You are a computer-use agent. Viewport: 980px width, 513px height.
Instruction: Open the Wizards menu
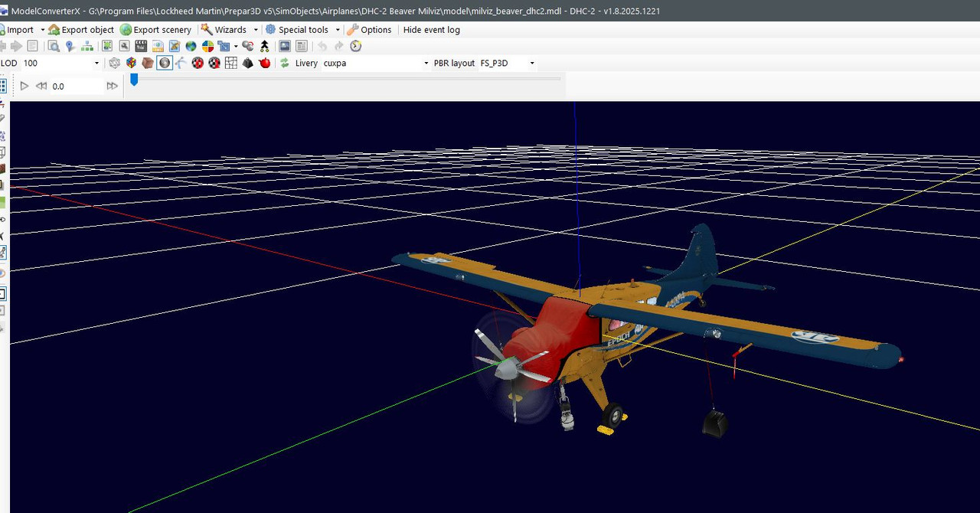230,30
